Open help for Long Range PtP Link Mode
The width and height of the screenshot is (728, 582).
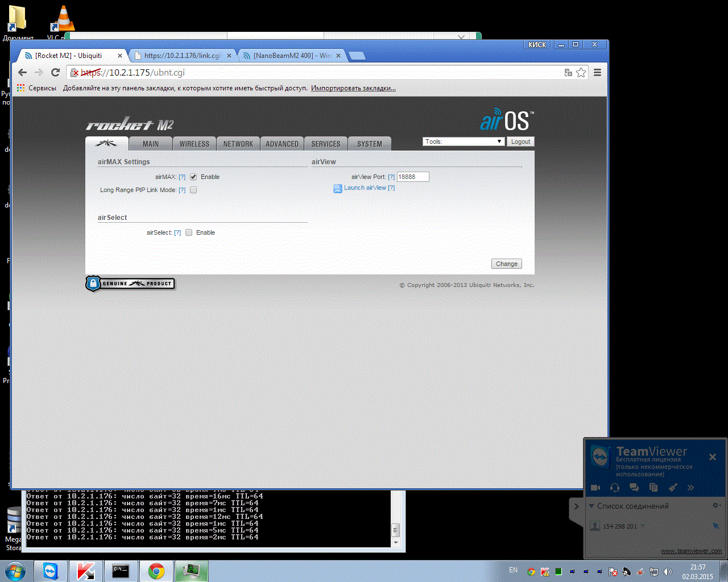pos(182,190)
